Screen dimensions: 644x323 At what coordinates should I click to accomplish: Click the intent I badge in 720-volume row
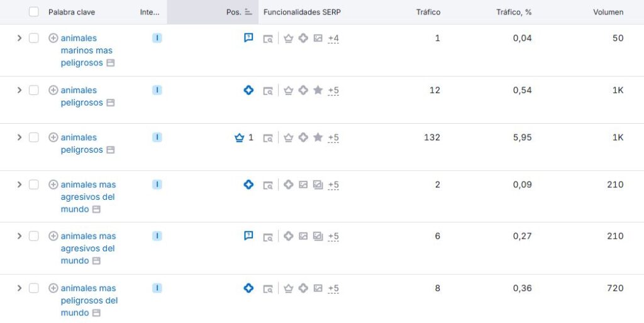pyautogui.click(x=157, y=288)
